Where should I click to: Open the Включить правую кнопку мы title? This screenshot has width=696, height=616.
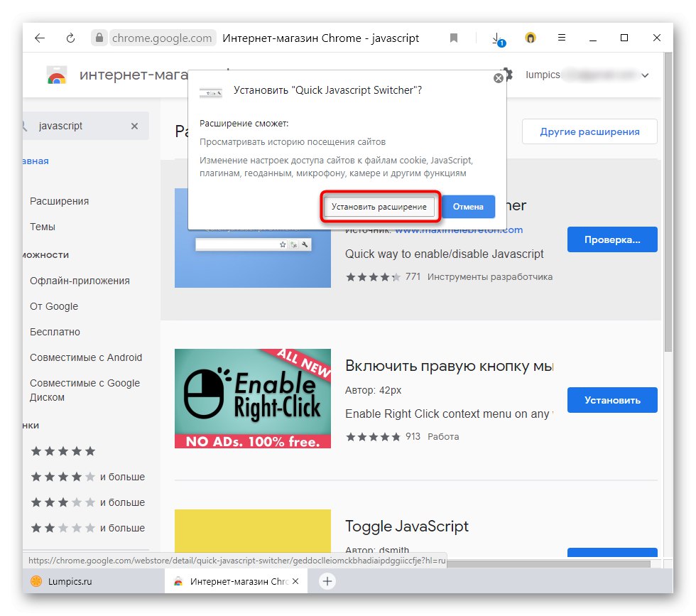tap(449, 366)
